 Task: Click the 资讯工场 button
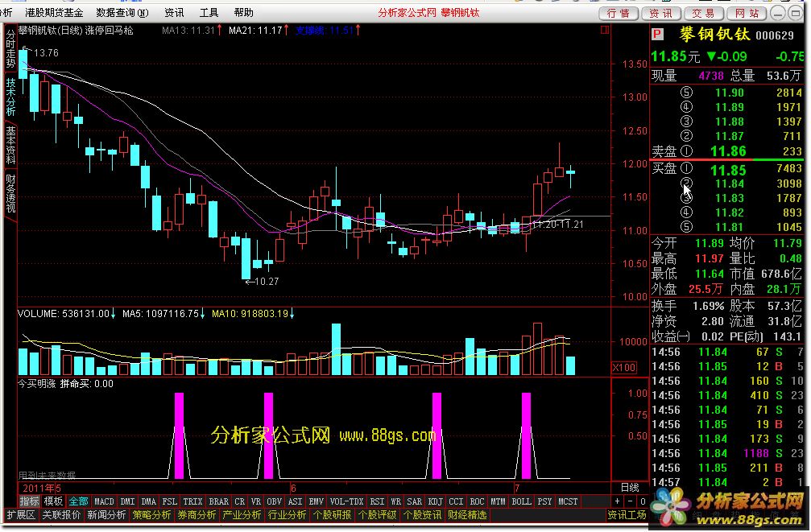click(x=627, y=514)
